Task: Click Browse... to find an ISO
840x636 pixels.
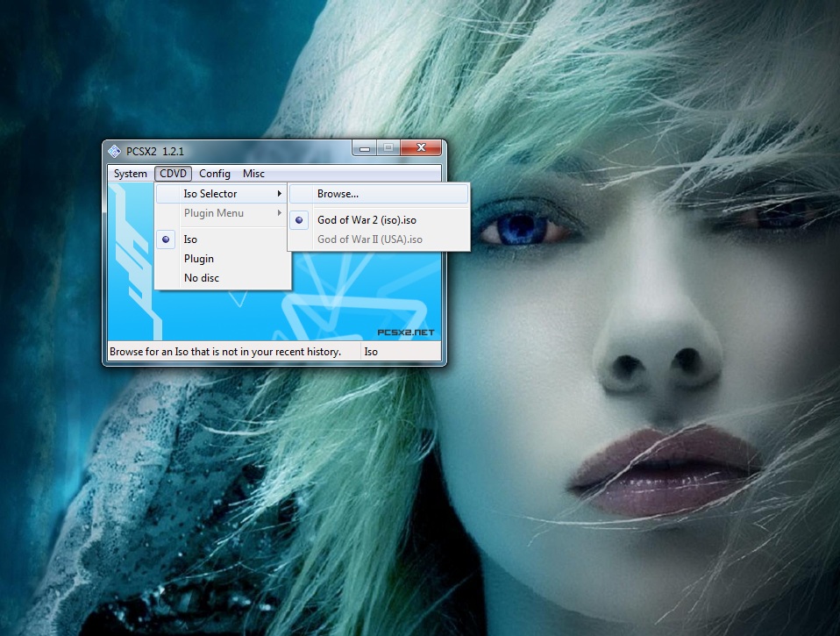Action: point(338,194)
